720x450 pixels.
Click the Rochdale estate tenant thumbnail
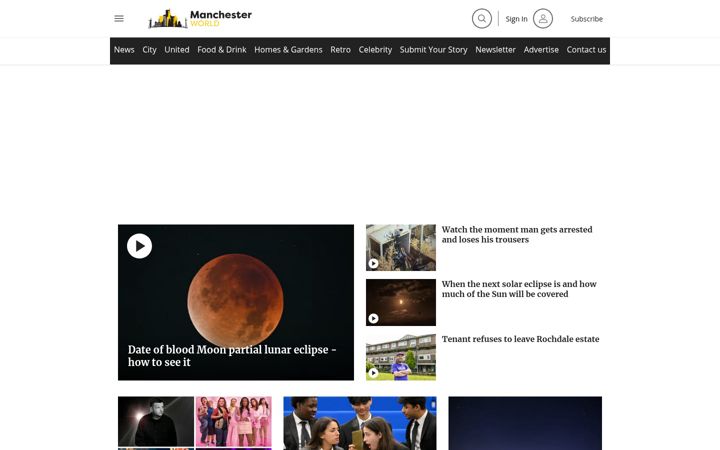point(401,357)
